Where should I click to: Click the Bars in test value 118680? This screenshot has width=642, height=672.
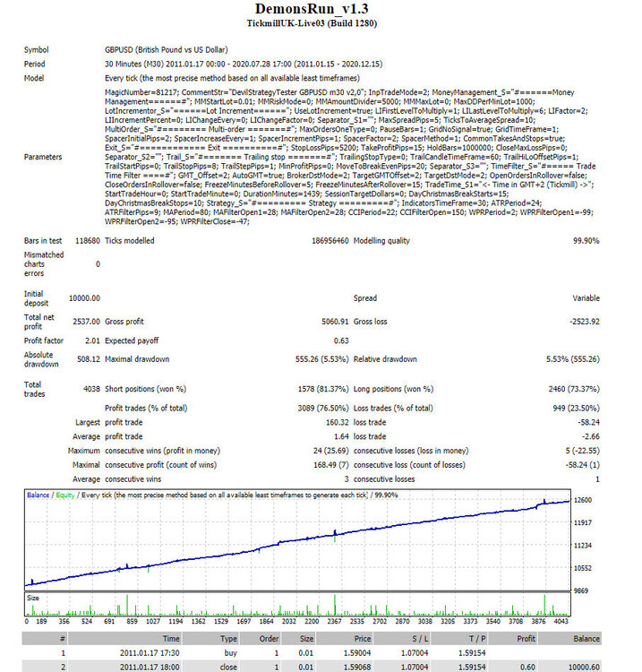[x=88, y=241]
